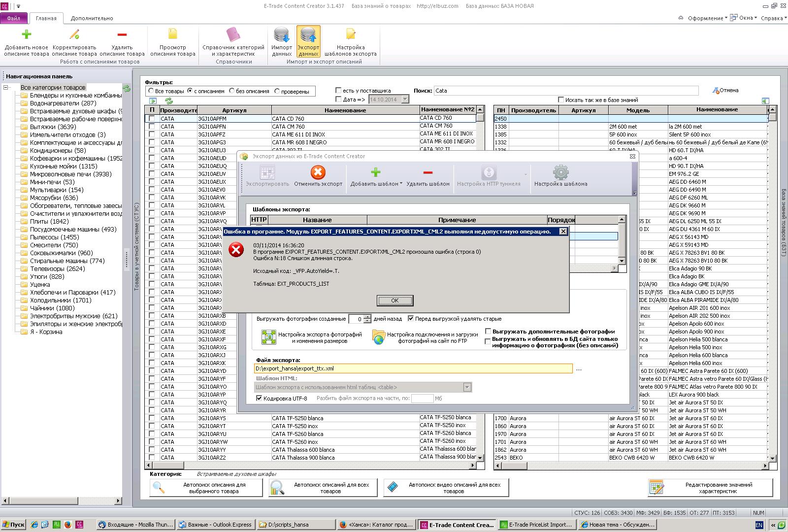Expand the Добавить шаблон dropdown arrow

click(x=401, y=184)
